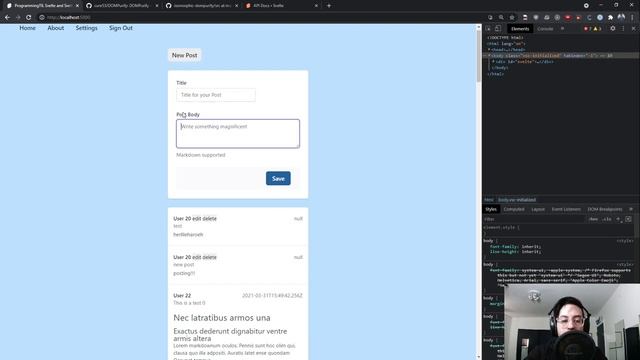
Task: Open the Chrome three-dot menu
Action: click(632, 18)
